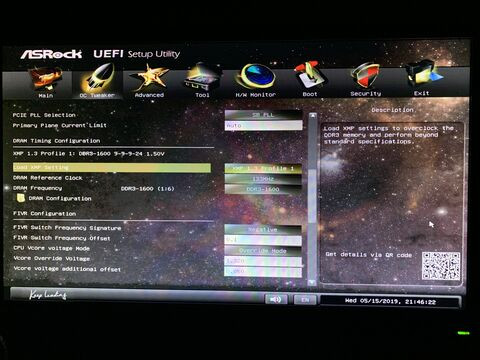This screenshot has width=480, height=360.
Task: Open the H/W Monitor radar icon
Action: tap(256, 77)
